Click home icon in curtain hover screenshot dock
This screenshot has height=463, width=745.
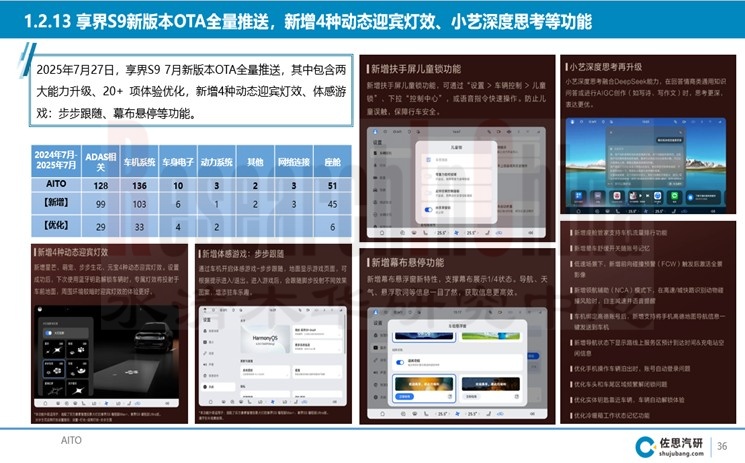pyautogui.click(x=382, y=414)
